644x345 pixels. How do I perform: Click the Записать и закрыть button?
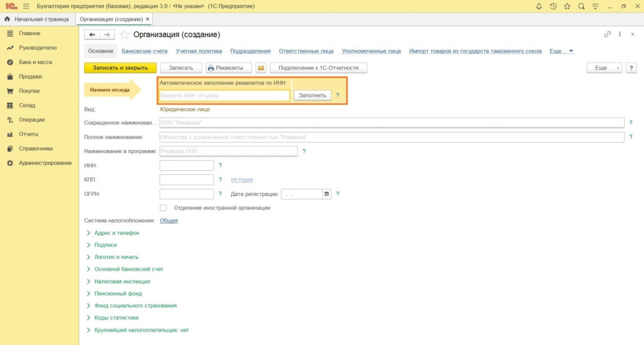tap(120, 68)
